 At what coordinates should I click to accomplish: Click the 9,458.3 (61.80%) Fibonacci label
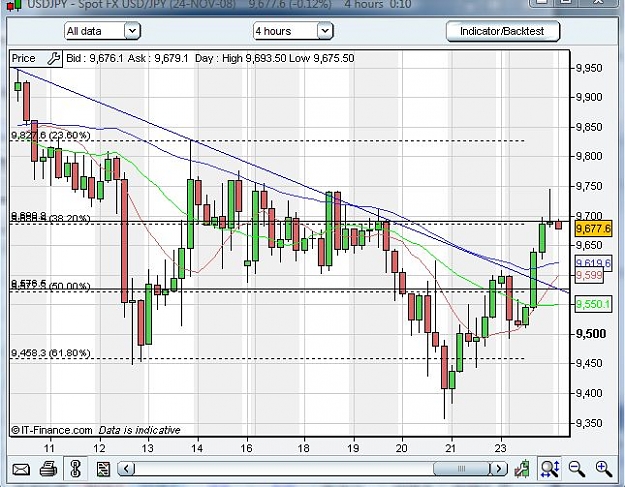click(51, 353)
